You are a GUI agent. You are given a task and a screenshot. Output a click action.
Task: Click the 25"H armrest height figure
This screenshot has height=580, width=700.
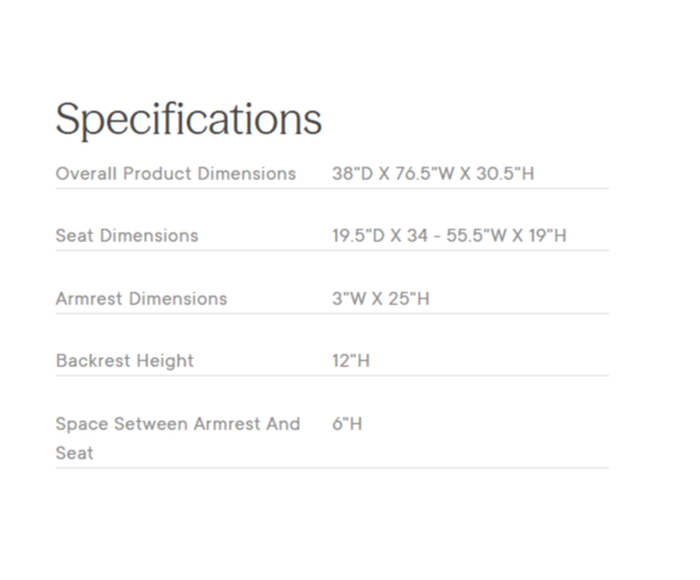coord(409,299)
